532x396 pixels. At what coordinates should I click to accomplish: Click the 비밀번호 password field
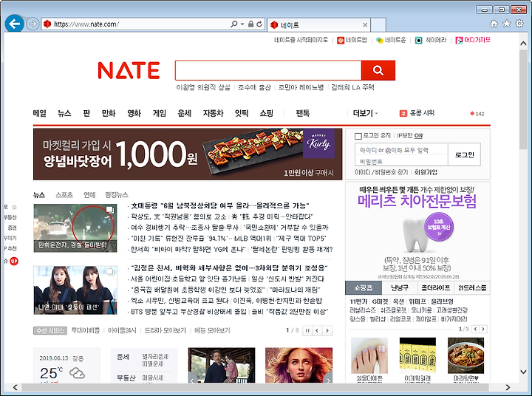401,161
